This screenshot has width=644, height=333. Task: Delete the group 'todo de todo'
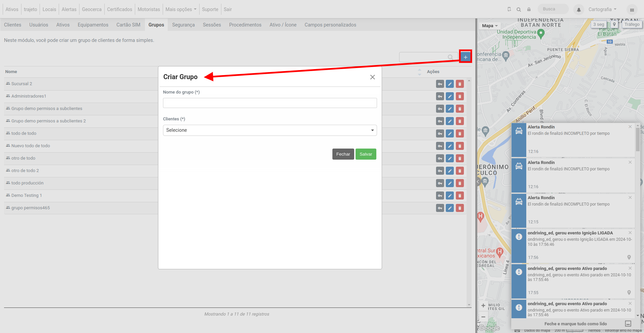pos(460,133)
